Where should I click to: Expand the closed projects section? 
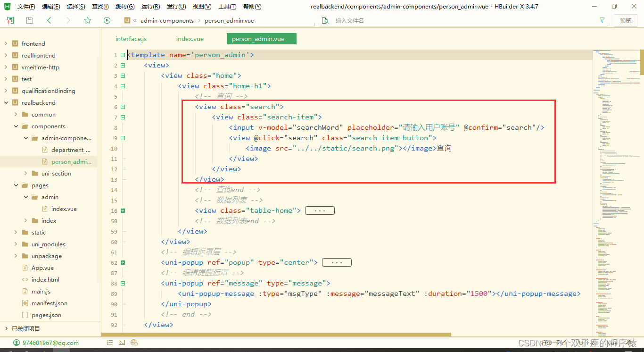(6, 328)
